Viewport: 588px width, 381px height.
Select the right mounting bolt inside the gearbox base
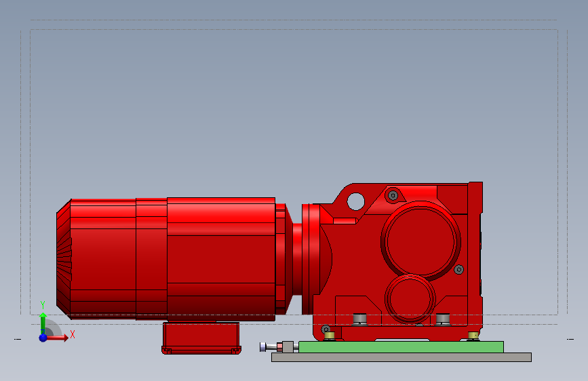click(443, 319)
